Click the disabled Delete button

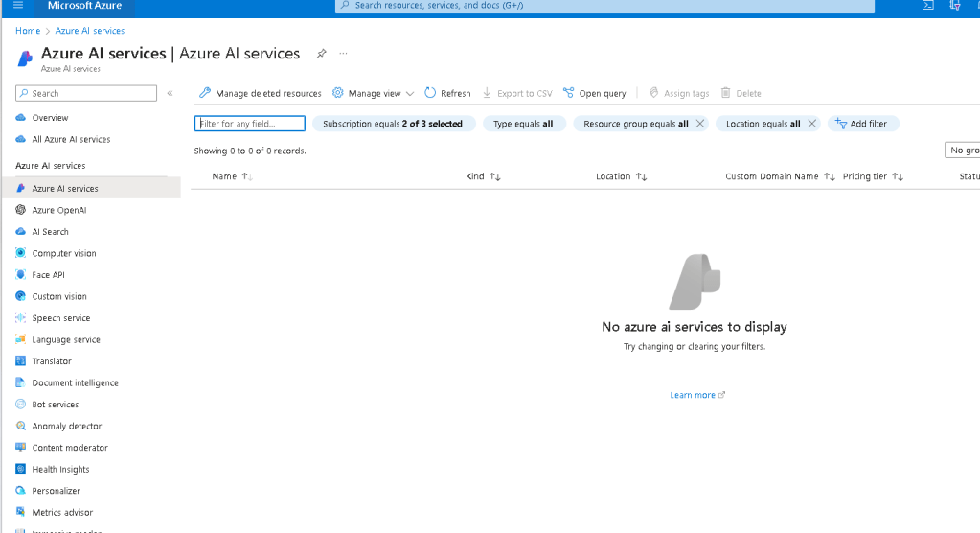pyautogui.click(x=741, y=93)
